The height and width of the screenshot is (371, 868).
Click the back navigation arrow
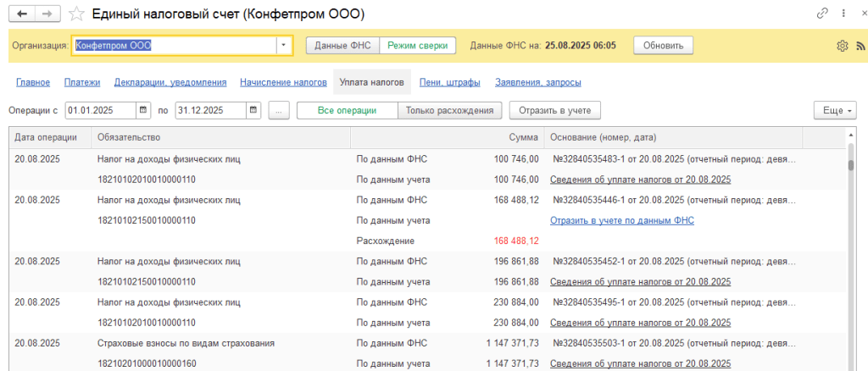coord(22,14)
